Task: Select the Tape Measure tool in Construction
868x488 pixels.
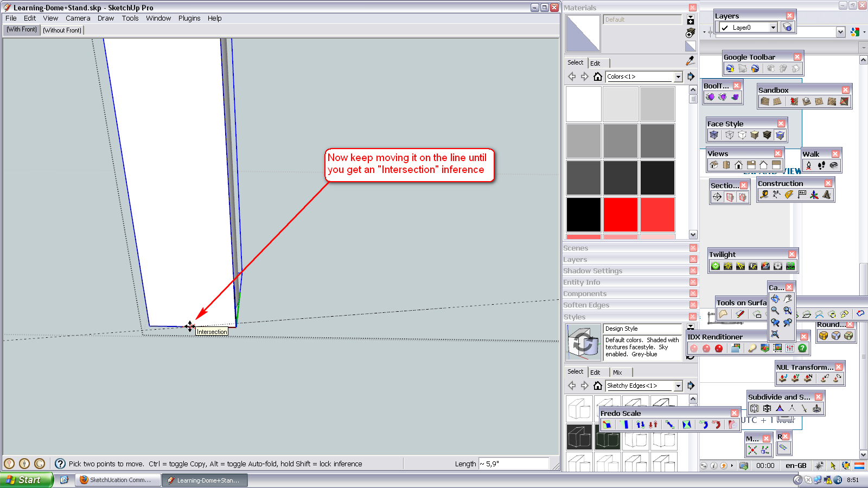Action: click(764, 195)
